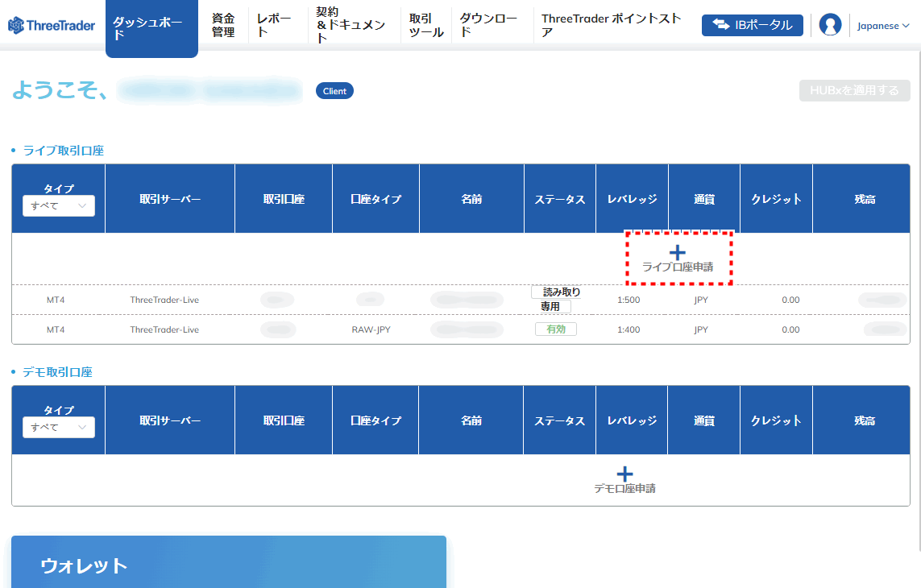Click the ライブ口座申請 link
The width and height of the screenshot is (921, 588).
678,267
